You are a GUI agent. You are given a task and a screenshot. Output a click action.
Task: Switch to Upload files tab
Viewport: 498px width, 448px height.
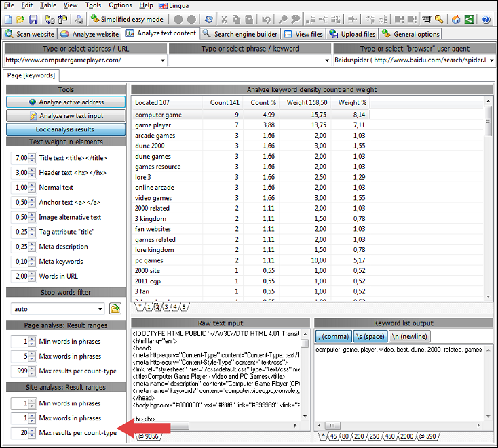click(353, 34)
